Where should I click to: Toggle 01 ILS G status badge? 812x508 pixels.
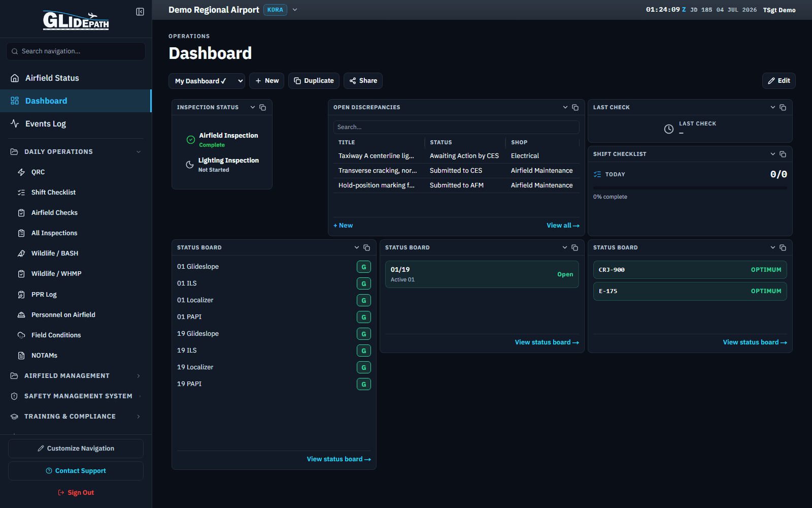[364, 283]
